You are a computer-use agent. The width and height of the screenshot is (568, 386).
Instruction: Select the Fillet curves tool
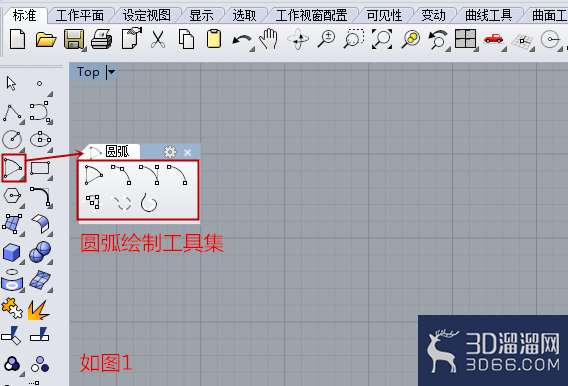coord(41,197)
